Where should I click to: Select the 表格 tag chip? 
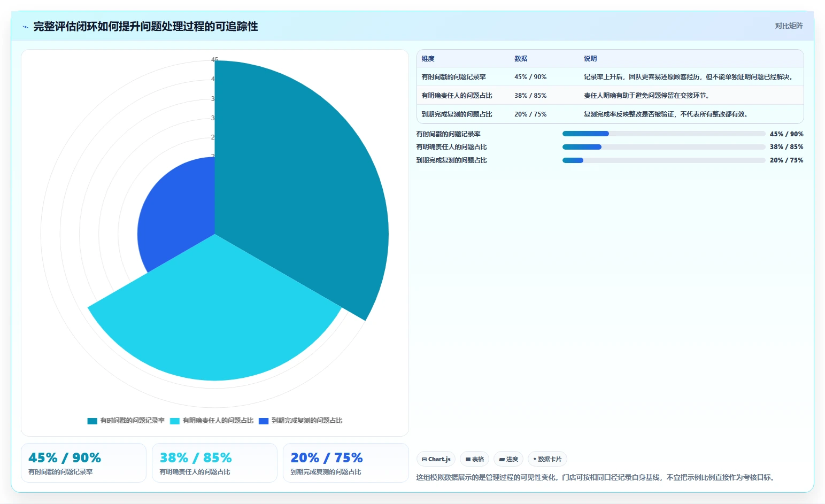474,459
